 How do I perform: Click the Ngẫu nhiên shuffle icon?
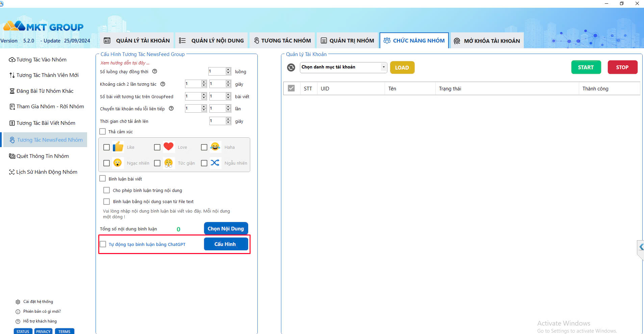(x=215, y=163)
